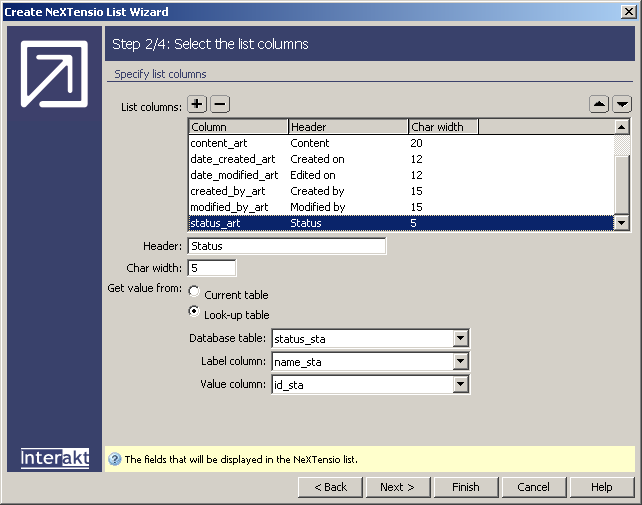Select the date_modified_art row

[x=401, y=175]
